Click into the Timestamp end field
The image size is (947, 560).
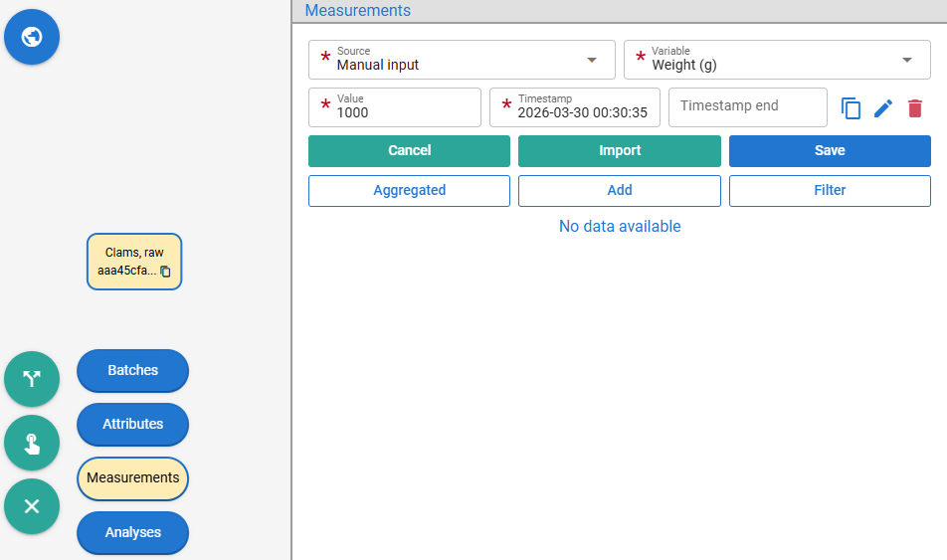748,107
